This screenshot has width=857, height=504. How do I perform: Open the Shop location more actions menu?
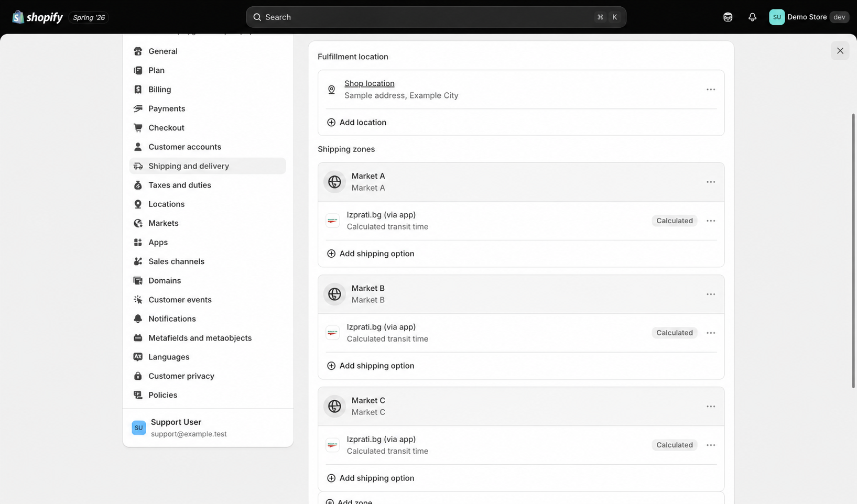tap(711, 90)
